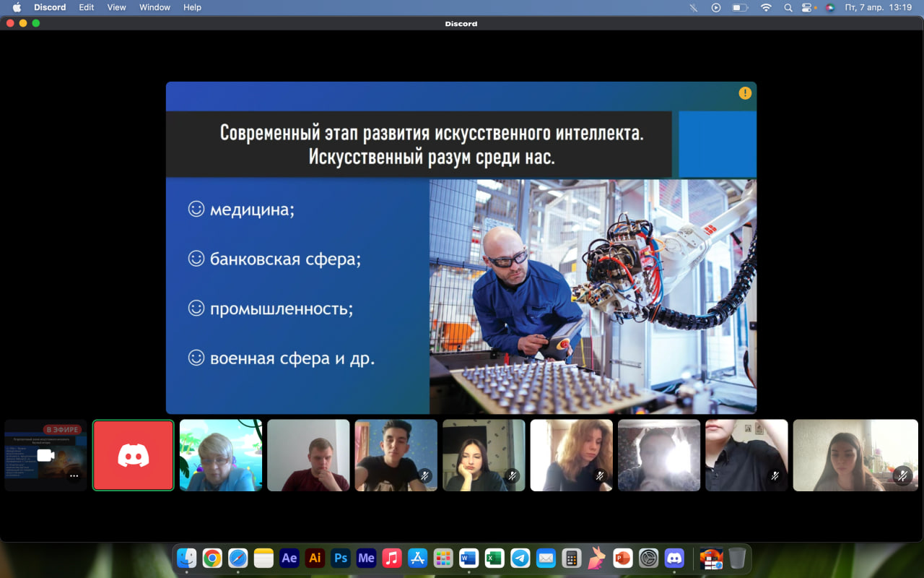Click the battery status icon

pyautogui.click(x=740, y=7)
